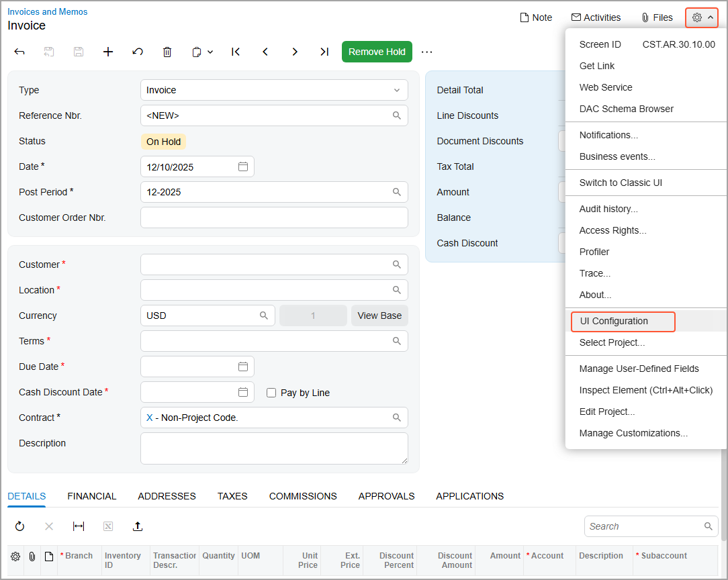The height and width of the screenshot is (580, 728).
Task: Switch to the APPROVALS tab
Action: pyautogui.click(x=386, y=496)
